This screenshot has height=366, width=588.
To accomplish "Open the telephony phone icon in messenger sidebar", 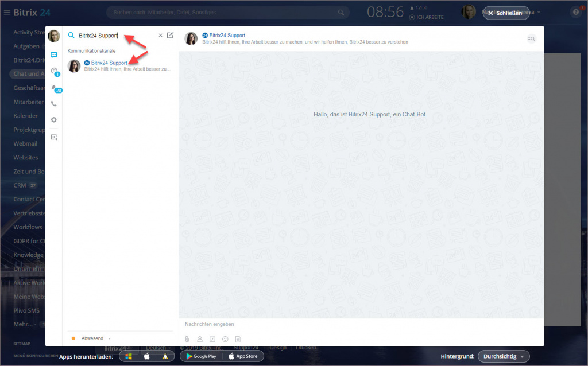I will coord(54,104).
